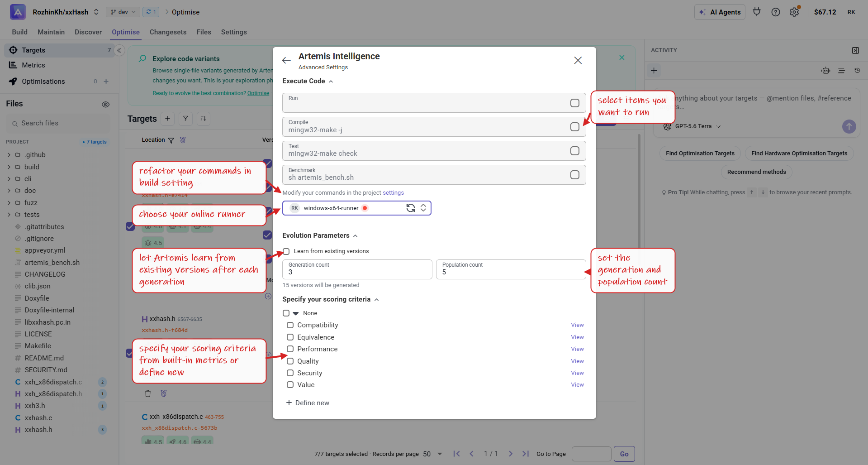This screenshot has height=465, width=868.
Task: Go to the next page of records
Action: click(x=511, y=454)
